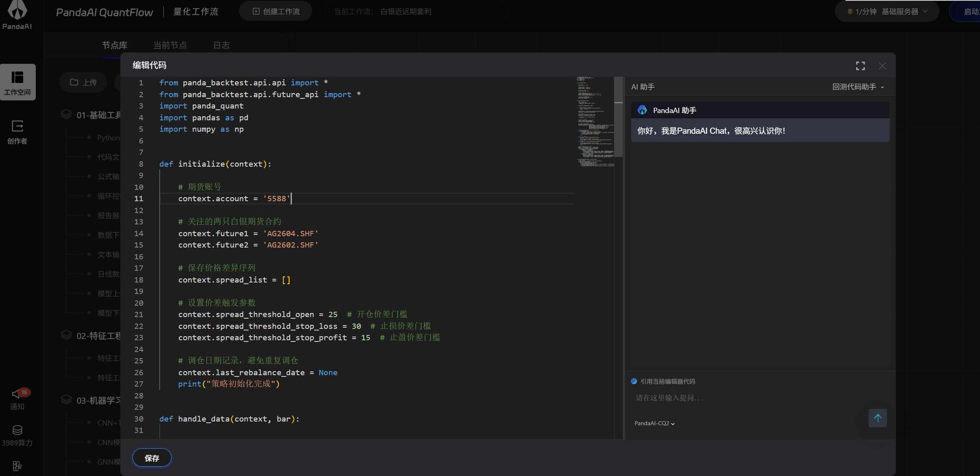980x476 pixels.
Task: Click the PandaAI Chat greeting message
Action: click(711, 130)
